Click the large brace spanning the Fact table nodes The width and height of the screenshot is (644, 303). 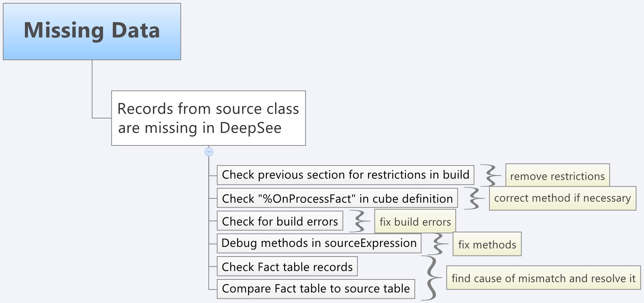(x=431, y=278)
